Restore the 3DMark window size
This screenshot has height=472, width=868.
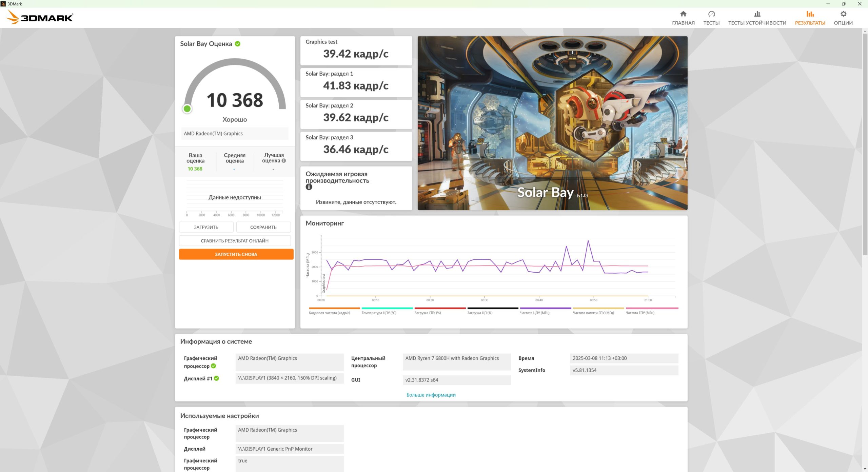844,4
